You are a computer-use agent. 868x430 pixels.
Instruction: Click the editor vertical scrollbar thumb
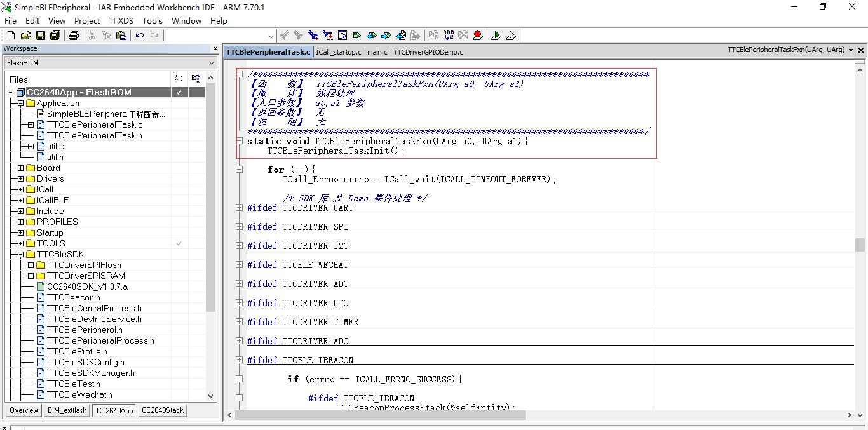click(x=860, y=245)
